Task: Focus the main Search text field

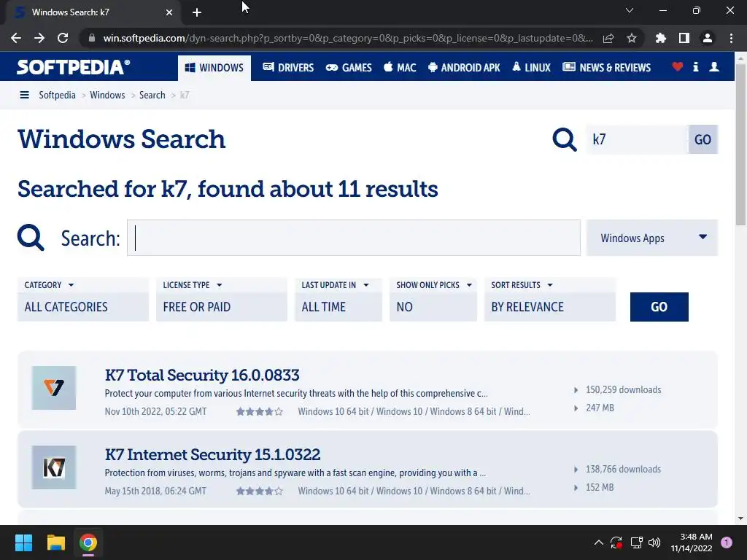Action: point(354,238)
